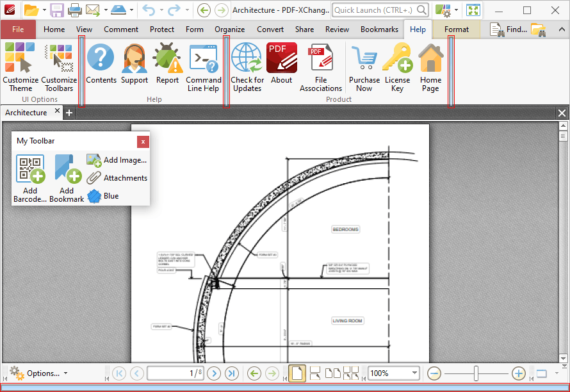Open the File tab
This screenshot has height=392, width=570.
pos(18,29)
